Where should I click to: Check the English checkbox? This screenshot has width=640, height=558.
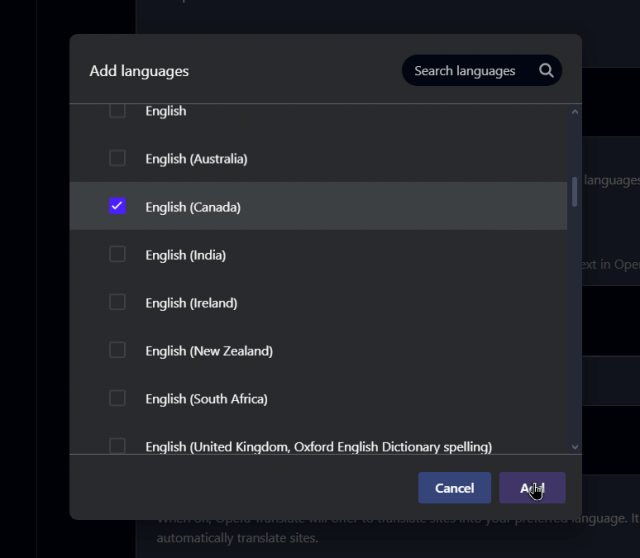(117, 111)
